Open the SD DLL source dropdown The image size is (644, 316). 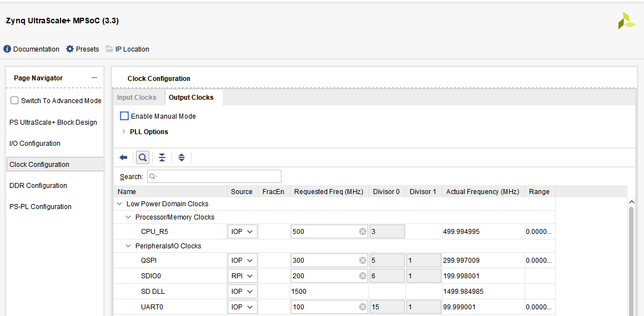[242, 292]
